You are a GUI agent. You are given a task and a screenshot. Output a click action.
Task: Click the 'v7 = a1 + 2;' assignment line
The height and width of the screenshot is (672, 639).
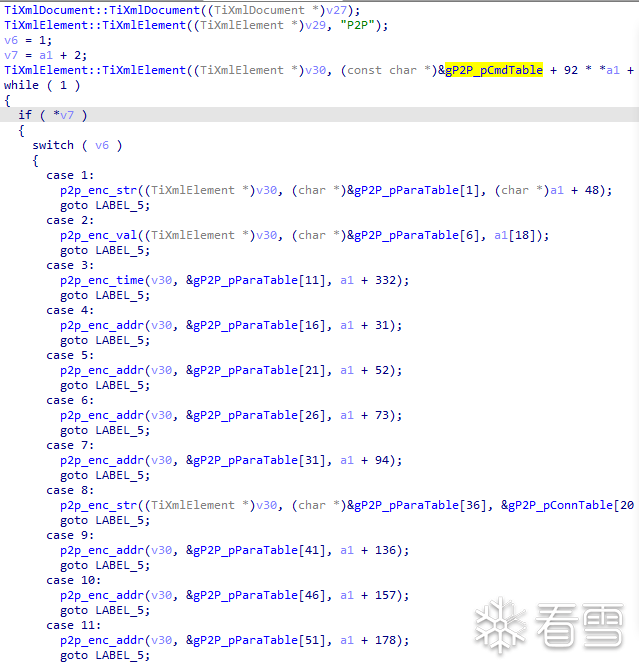(45, 55)
